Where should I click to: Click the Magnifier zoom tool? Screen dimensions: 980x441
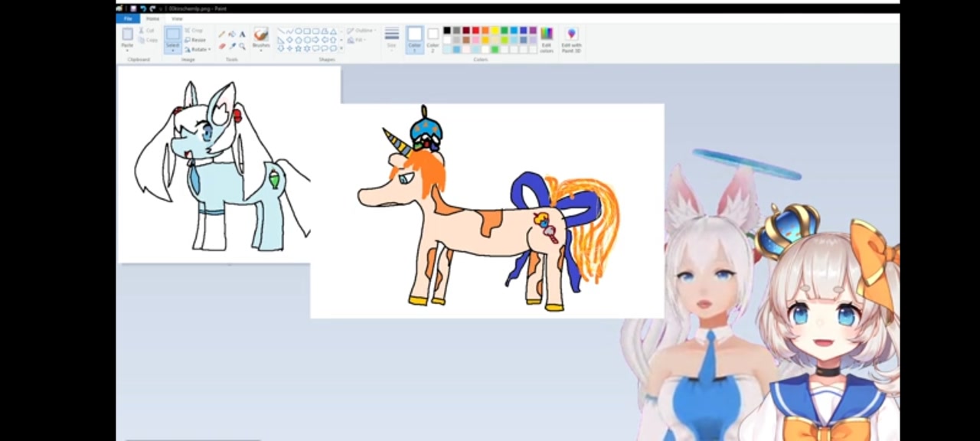click(x=243, y=46)
